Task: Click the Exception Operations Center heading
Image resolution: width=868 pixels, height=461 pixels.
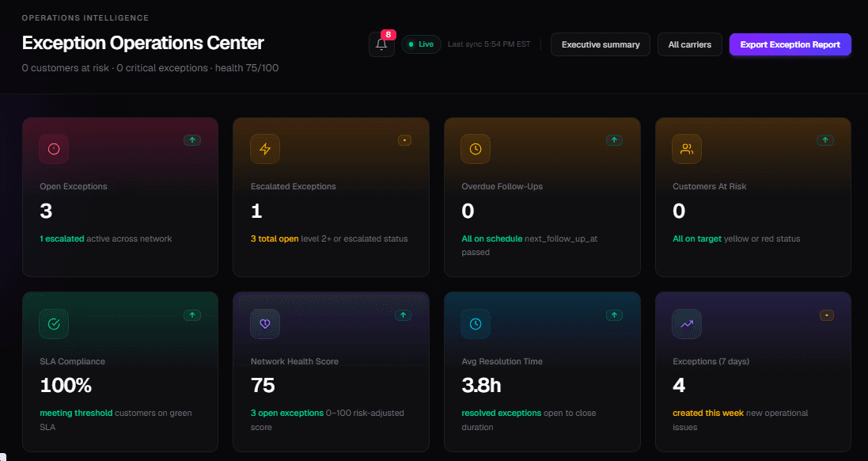Action: tap(143, 44)
